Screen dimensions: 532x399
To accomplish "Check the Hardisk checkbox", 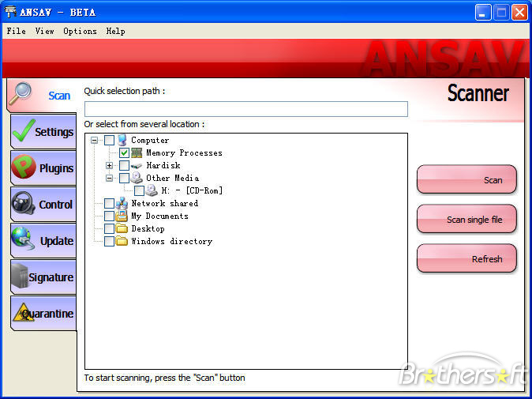I will pos(124,165).
